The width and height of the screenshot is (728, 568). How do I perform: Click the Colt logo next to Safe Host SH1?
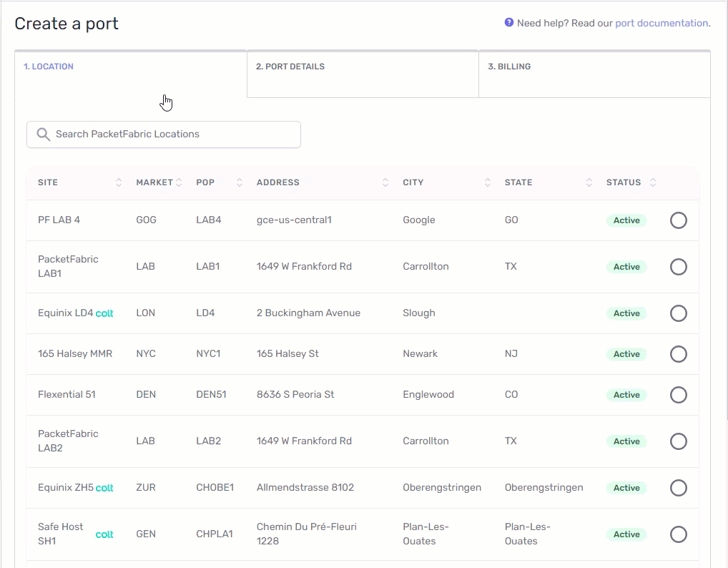pos(104,534)
